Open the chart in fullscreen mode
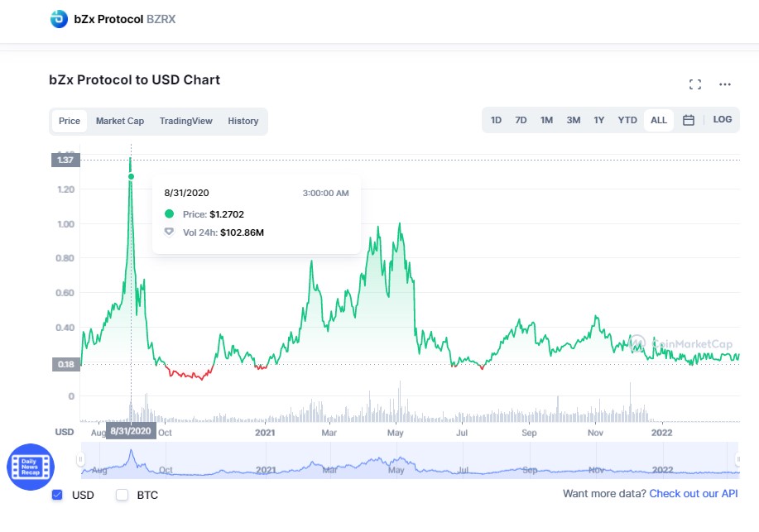 pyautogui.click(x=695, y=84)
